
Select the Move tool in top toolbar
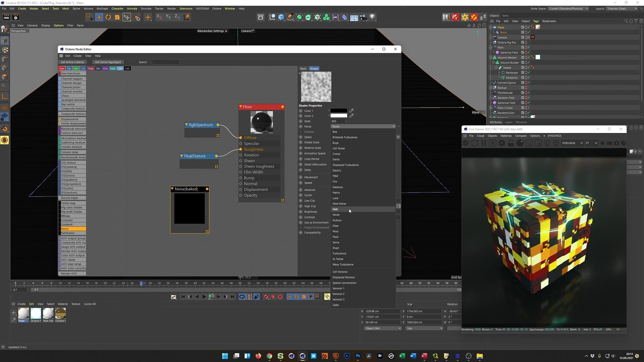(x=99, y=17)
